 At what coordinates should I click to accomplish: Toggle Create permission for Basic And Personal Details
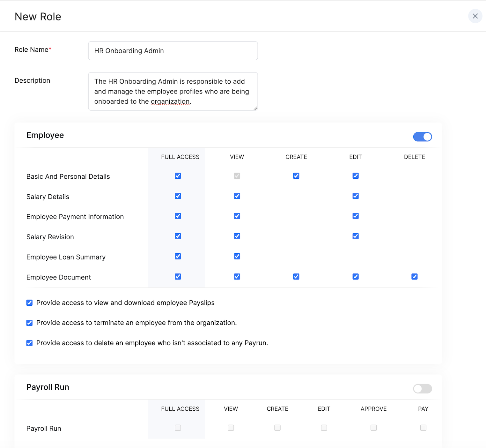296,176
